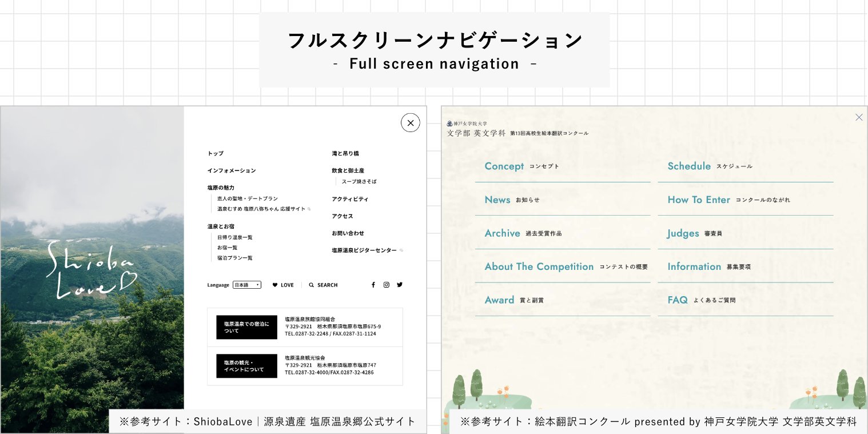Open the インフォメーション menu item
868x434 pixels.
(x=232, y=170)
